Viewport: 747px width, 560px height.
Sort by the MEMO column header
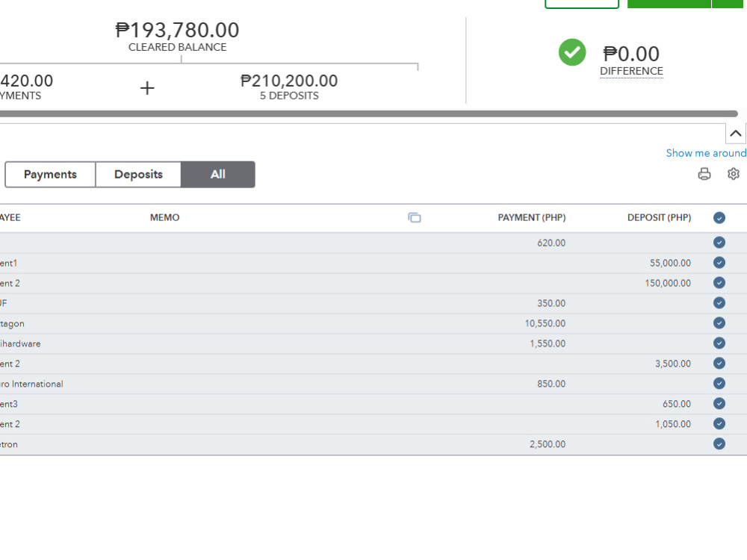click(165, 217)
